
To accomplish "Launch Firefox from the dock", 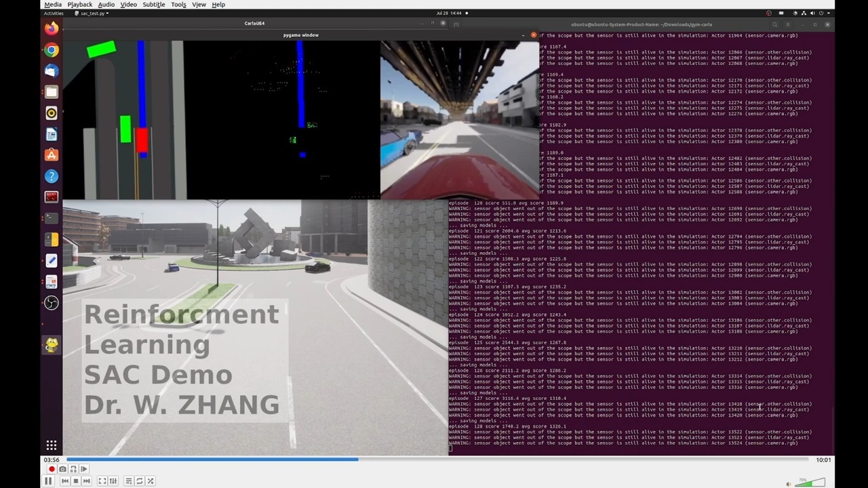I will click(x=52, y=28).
